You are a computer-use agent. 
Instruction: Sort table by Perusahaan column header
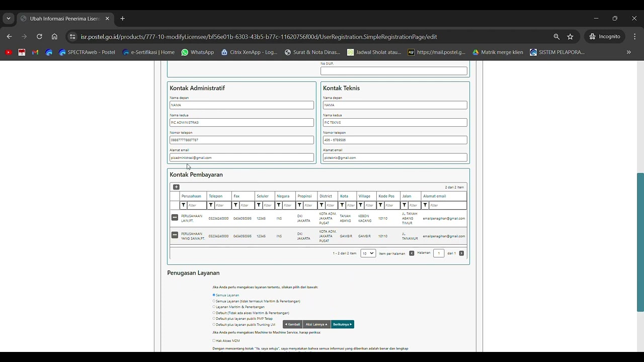pyautogui.click(x=191, y=196)
